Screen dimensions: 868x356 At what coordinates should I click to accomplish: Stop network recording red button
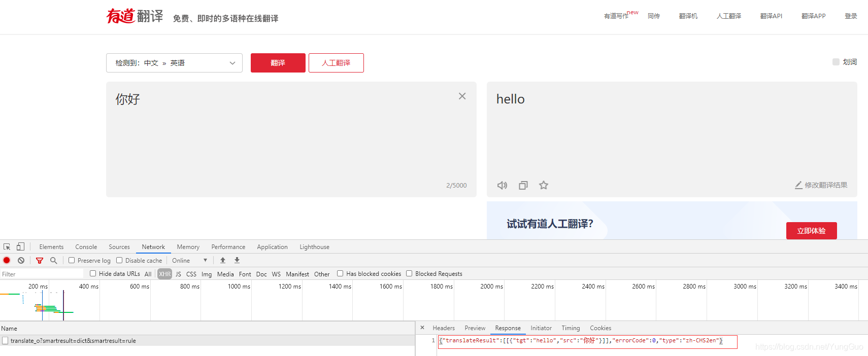point(7,260)
